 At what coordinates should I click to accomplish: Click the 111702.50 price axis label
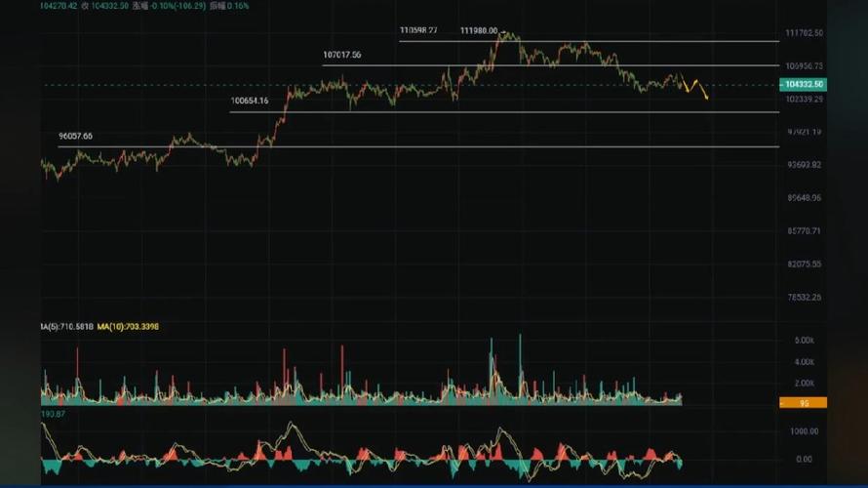click(805, 33)
